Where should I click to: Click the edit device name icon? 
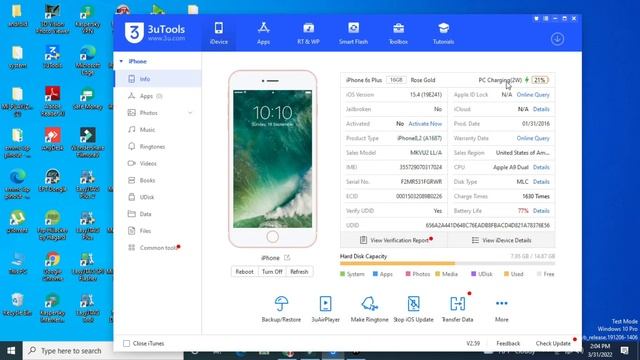pos(287,258)
